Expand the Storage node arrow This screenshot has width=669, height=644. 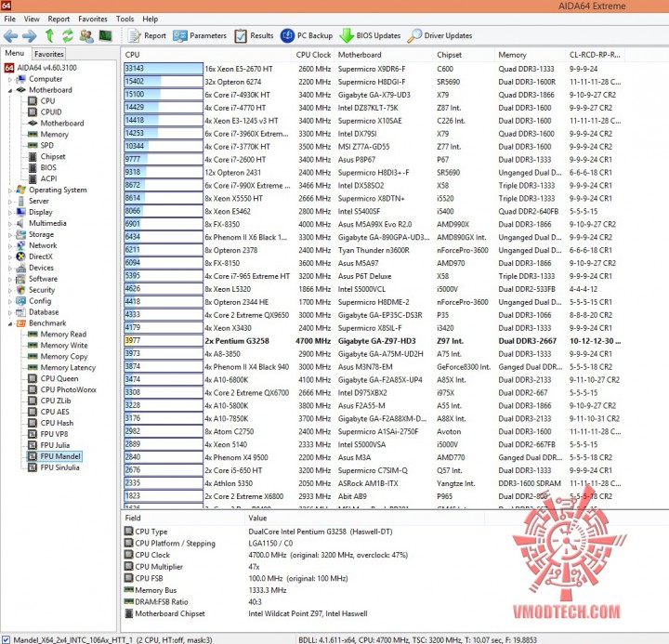[x=10, y=235]
